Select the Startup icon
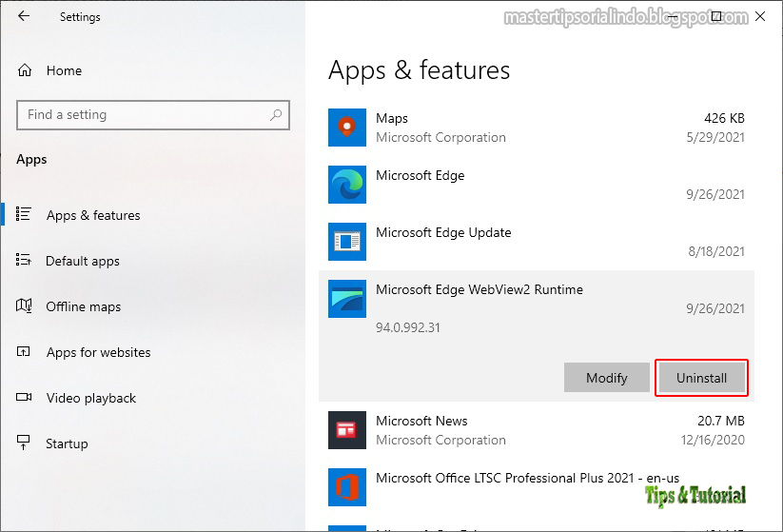 coord(24,443)
